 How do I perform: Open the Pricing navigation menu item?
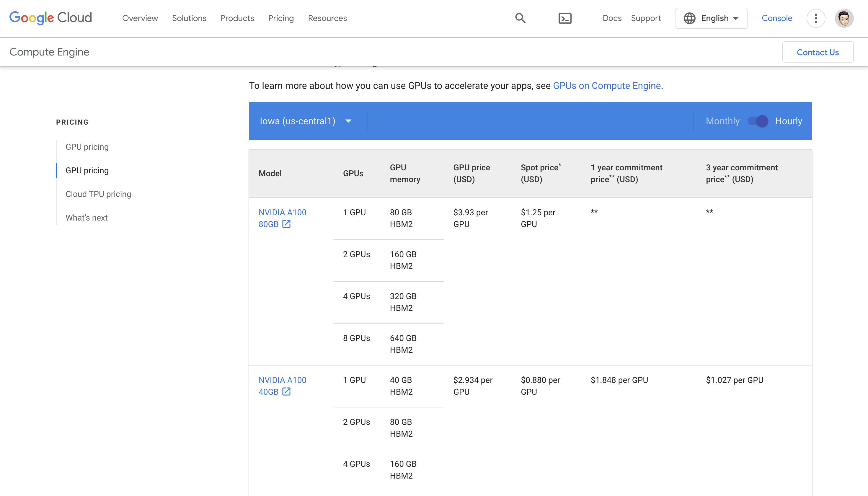click(x=281, y=18)
